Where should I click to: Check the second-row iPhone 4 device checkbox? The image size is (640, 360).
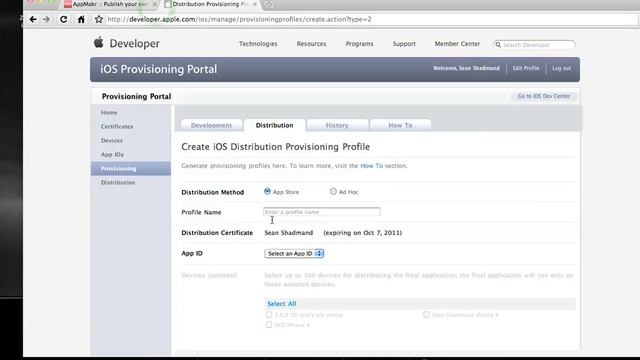tap(269, 325)
